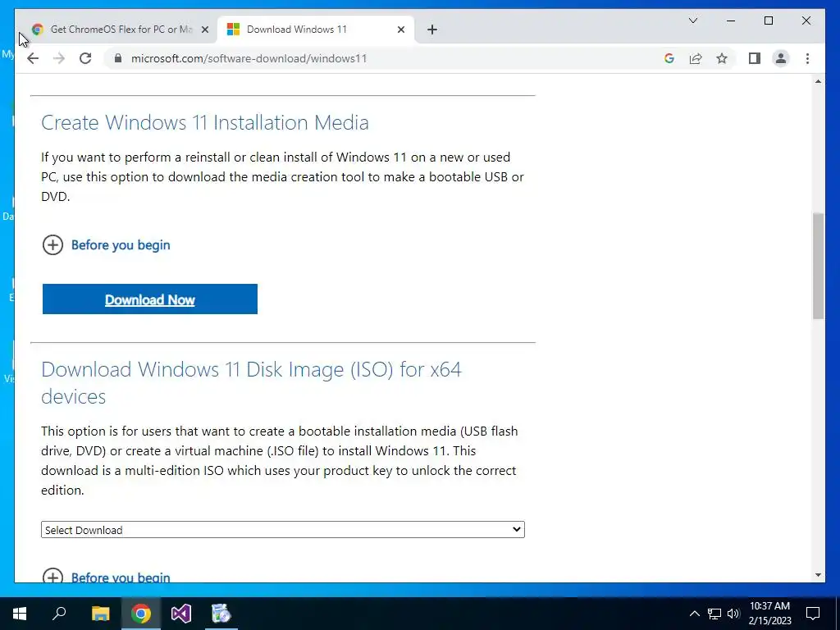Image resolution: width=840 pixels, height=630 pixels.
Task: Reload the Windows 11 download page
Action: point(85,58)
